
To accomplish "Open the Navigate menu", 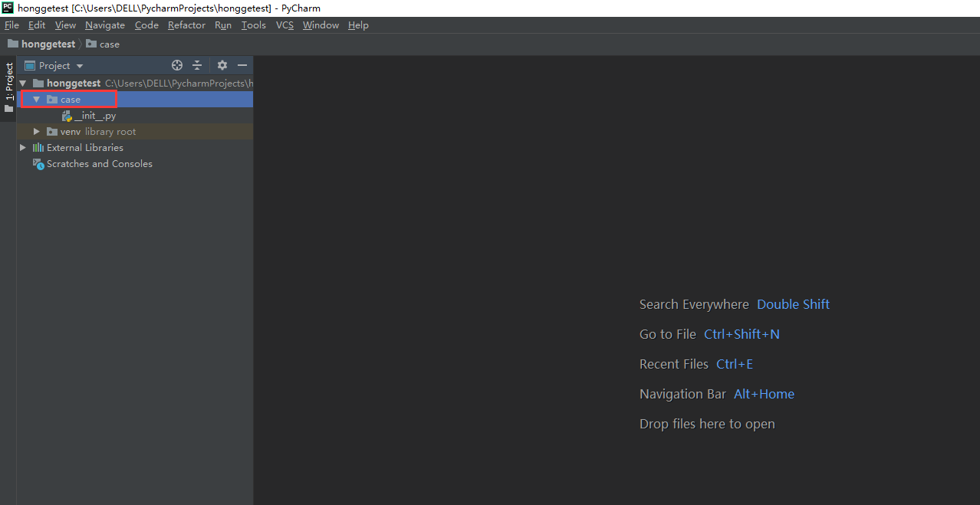I will pyautogui.click(x=105, y=25).
